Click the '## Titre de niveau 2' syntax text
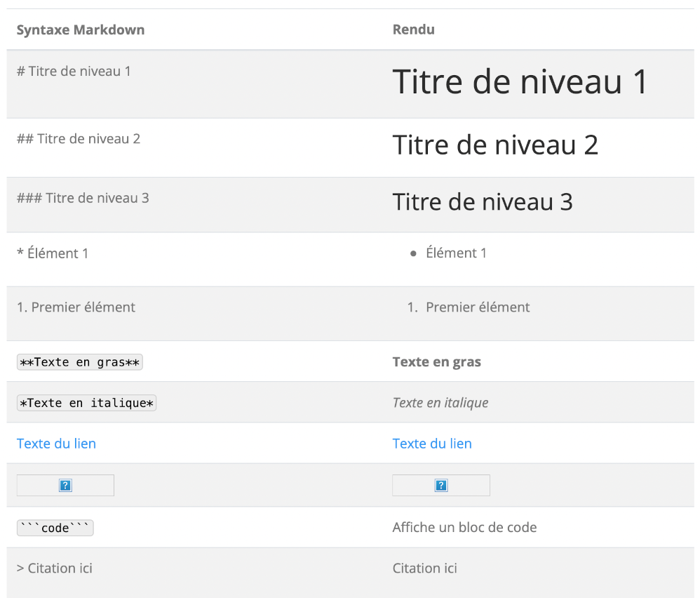 (79, 139)
